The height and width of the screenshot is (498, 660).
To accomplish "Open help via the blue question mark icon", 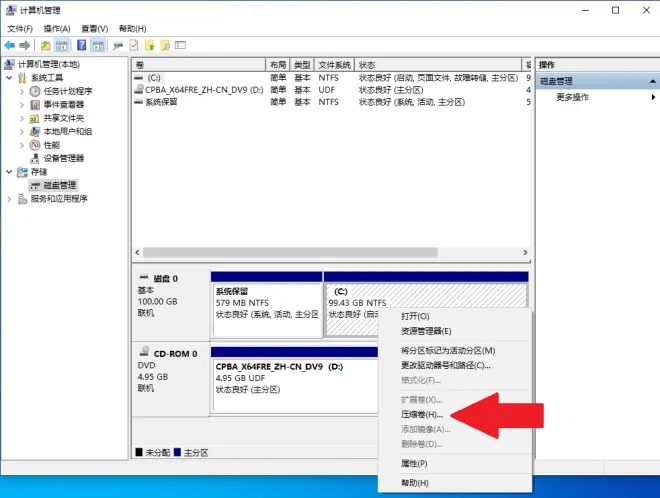I will (82, 45).
